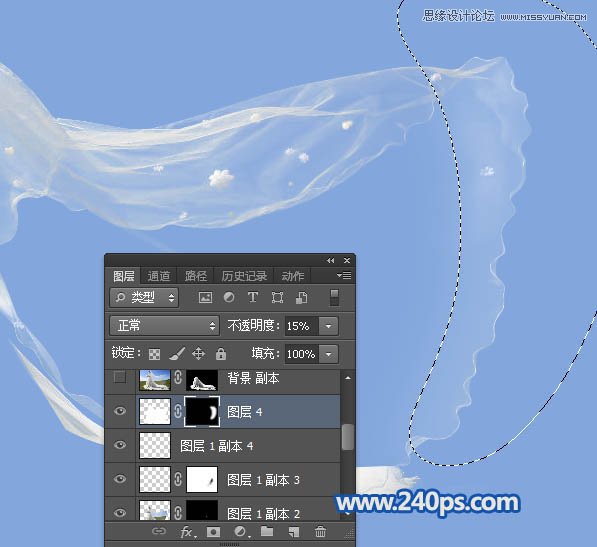Toggle mask link on 图层 1 副本 2
This screenshot has height=547, width=597.
178,513
